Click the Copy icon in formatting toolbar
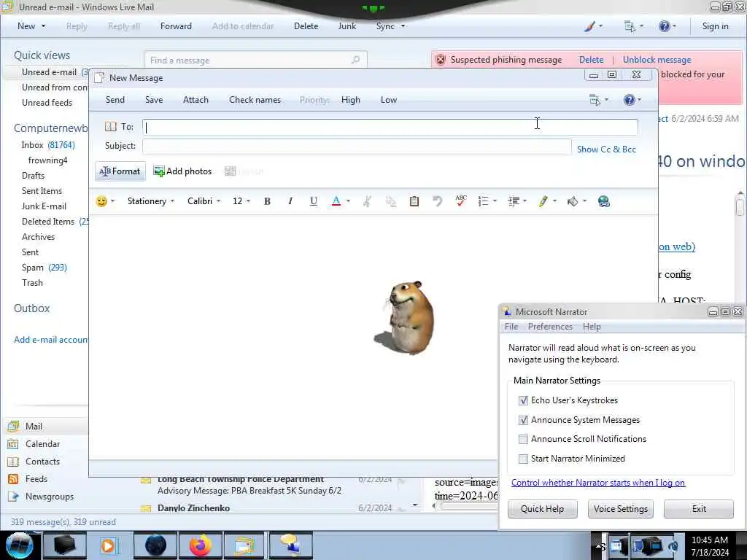Image resolution: width=747 pixels, height=560 pixels. pos(391,201)
